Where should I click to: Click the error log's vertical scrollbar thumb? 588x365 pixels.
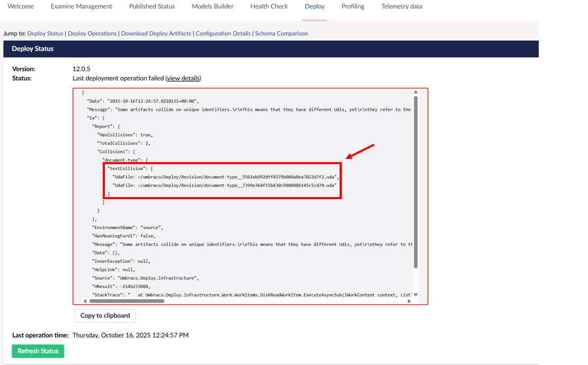coord(416,180)
